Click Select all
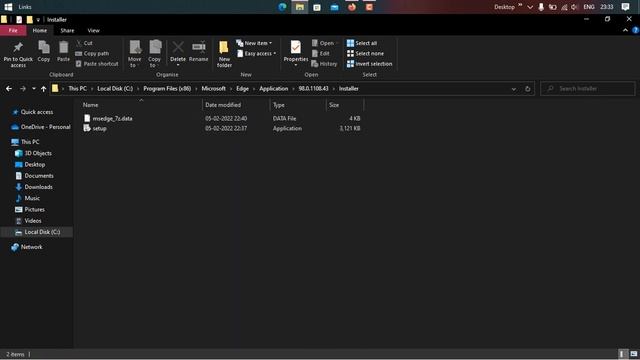The width and height of the screenshot is (640, 360). pos(362,43)
